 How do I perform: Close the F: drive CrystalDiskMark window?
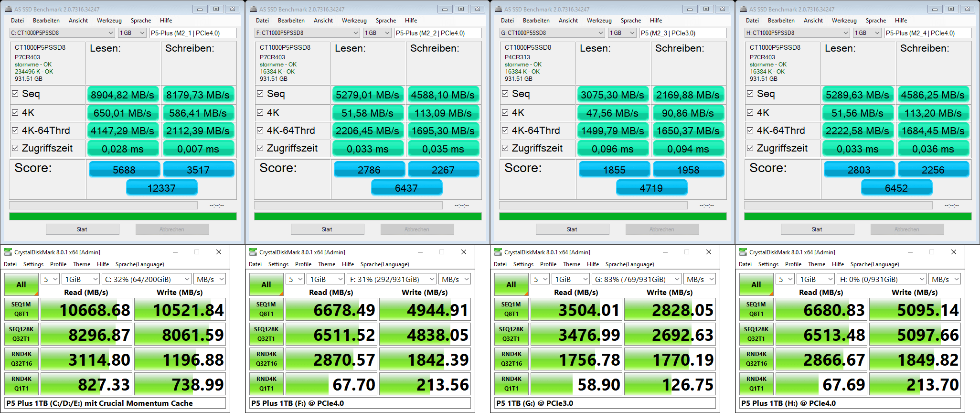464,252
